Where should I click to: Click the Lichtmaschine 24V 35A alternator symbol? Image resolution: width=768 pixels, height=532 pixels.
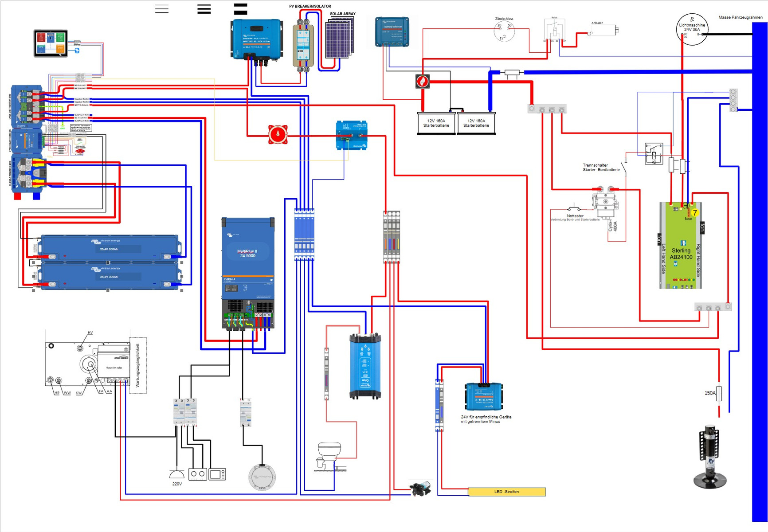coord(692,29)
